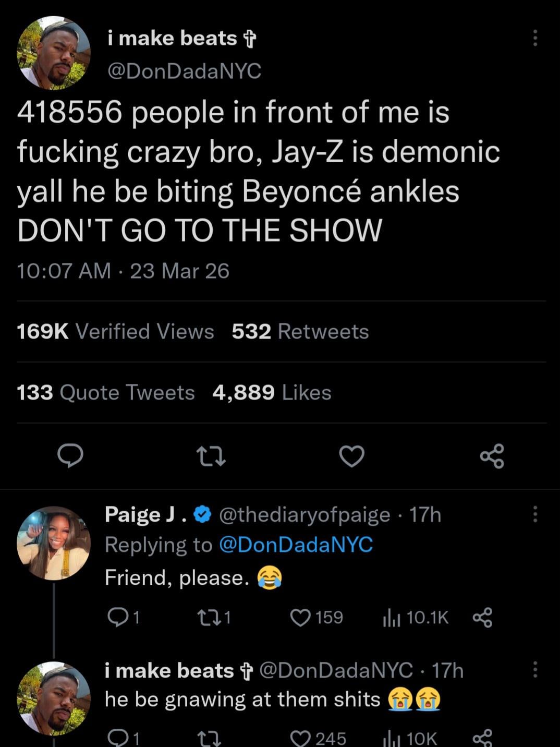Reply to the main tweet

pyautogui.click(x=70, y=456)
